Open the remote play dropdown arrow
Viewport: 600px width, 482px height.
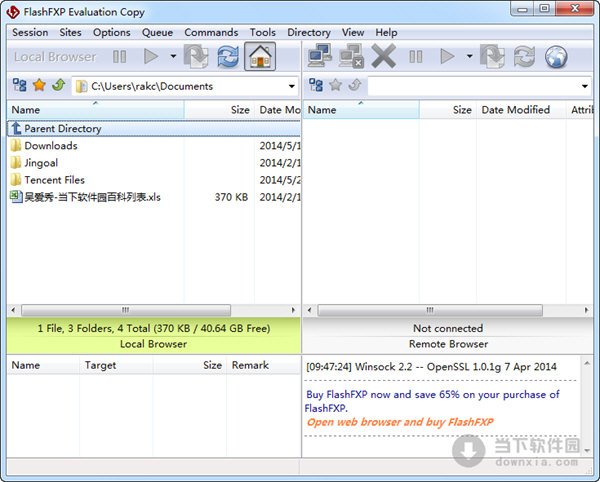click(470, 57)
